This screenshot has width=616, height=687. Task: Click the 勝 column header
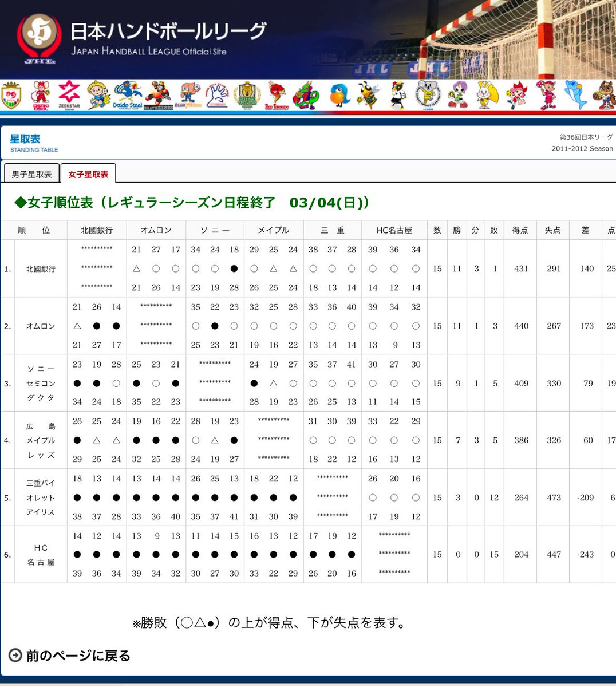click(457, 230)
